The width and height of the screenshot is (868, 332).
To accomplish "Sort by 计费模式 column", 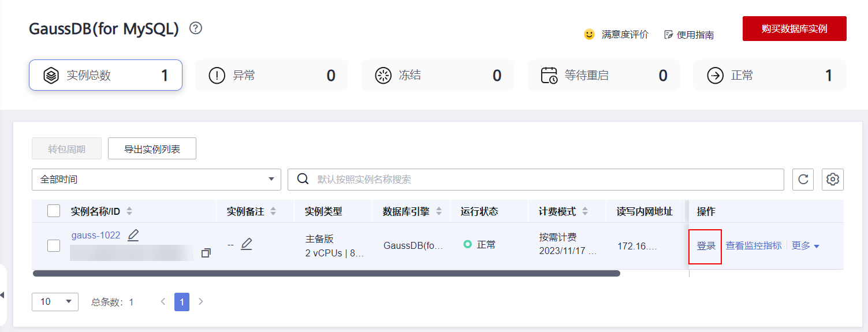I will click(x=585, y=211).
